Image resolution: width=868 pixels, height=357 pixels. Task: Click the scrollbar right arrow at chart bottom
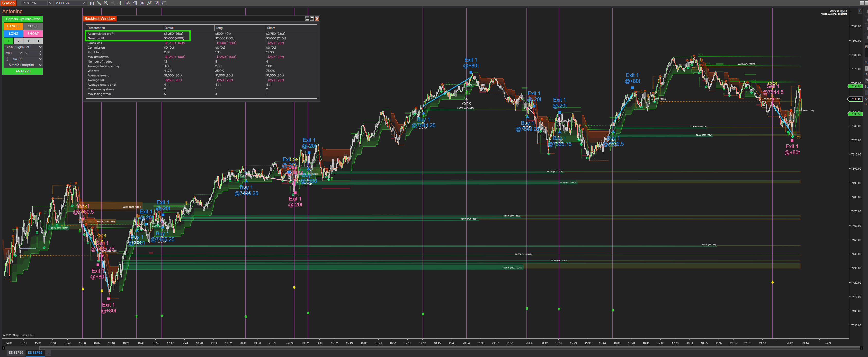[x=862, y=348]
